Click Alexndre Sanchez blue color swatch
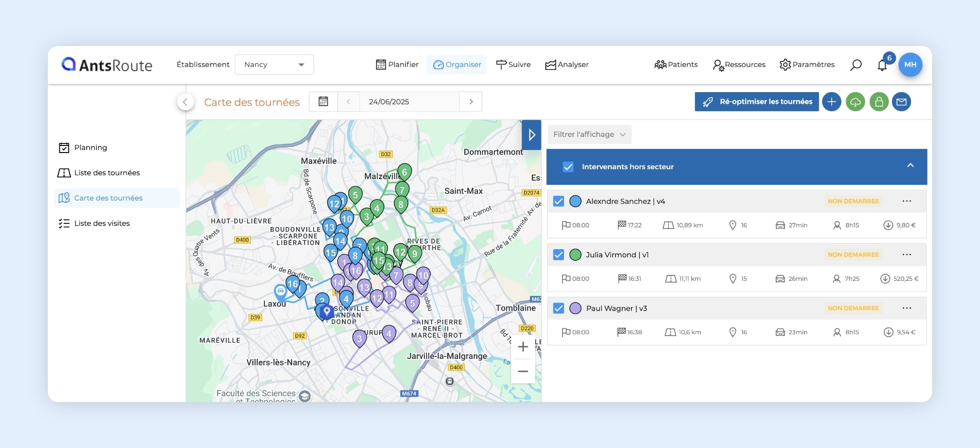 (x=576, y=201)
